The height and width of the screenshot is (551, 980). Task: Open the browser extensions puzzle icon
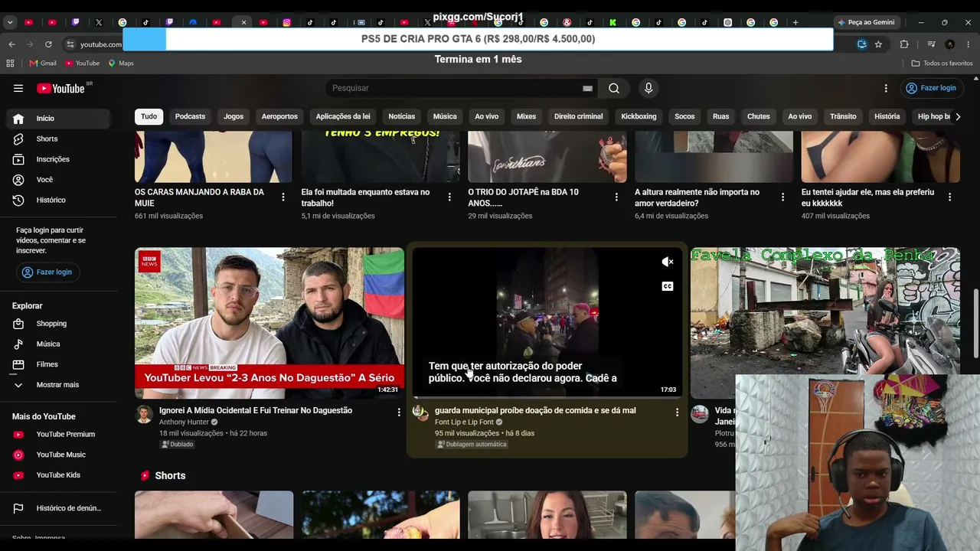coord(904,44)
